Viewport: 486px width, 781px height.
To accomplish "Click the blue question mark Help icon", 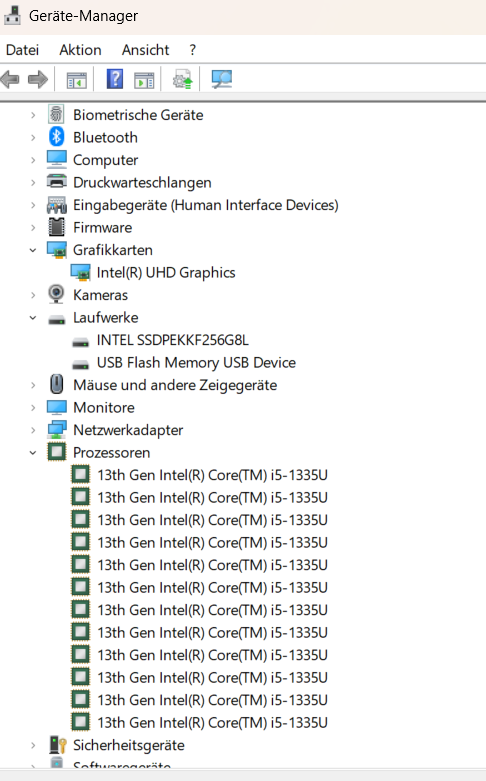I will pos(115,79).
